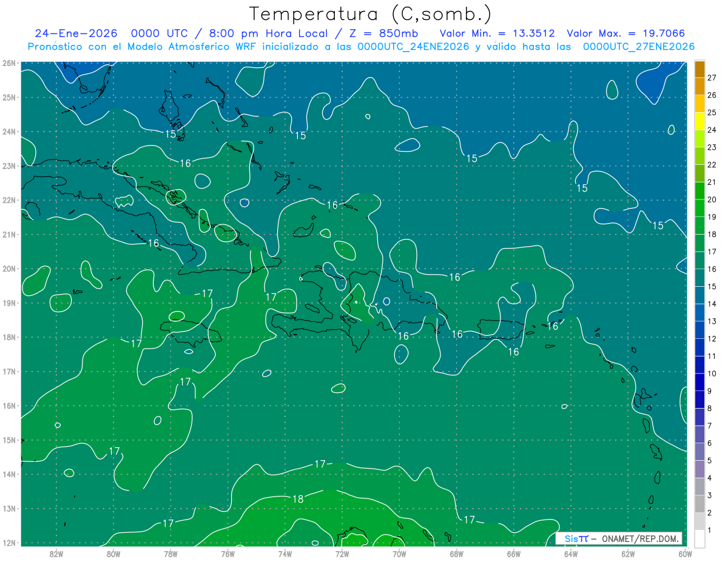Select the '0000UTC_27ENE2026' valid-until timestamp
Image resolution: width=728 pixels, height=562 pixels.
coord(638,47)
